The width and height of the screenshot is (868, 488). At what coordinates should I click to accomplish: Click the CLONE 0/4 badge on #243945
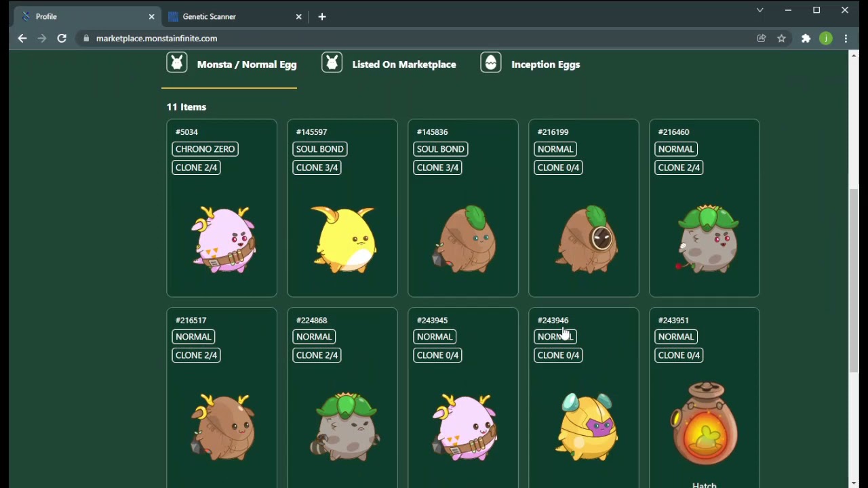(437, 355)
